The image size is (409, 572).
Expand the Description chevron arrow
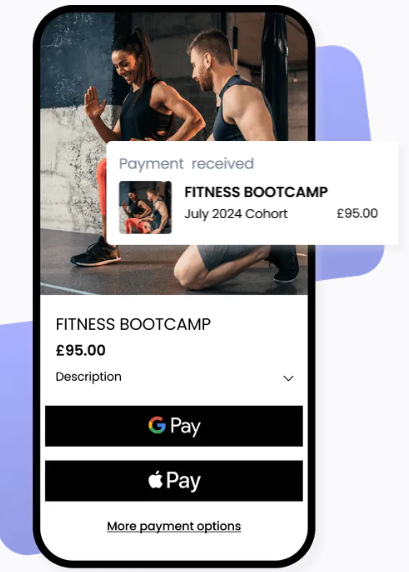[288, 378]
